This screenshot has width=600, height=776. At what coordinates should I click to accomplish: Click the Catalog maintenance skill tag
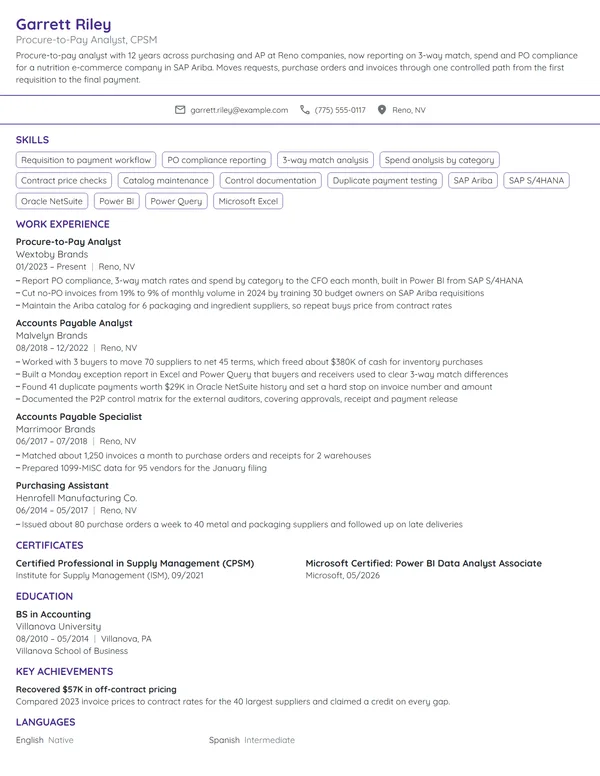point(166,181)
